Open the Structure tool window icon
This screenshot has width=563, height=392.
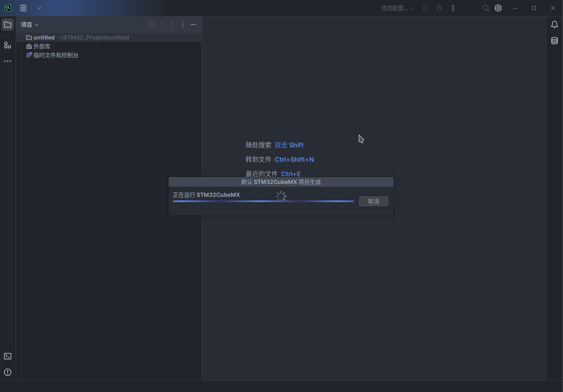point(8,45)
